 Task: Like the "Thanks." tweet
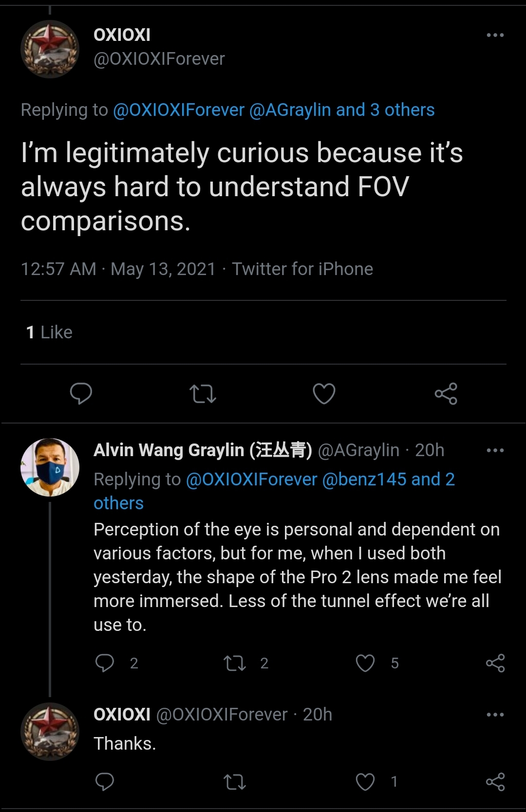click(x=365, y=782)
